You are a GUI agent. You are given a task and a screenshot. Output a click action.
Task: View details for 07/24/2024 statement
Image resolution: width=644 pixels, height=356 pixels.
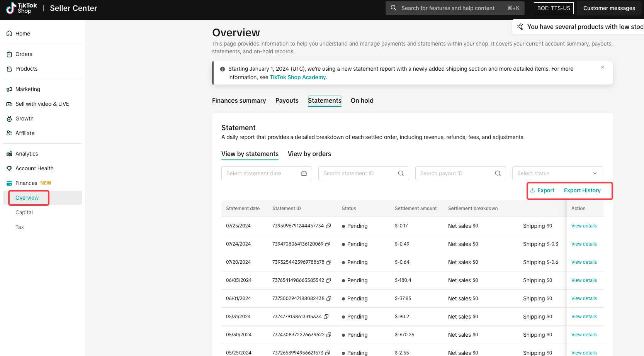coord(584,244)
